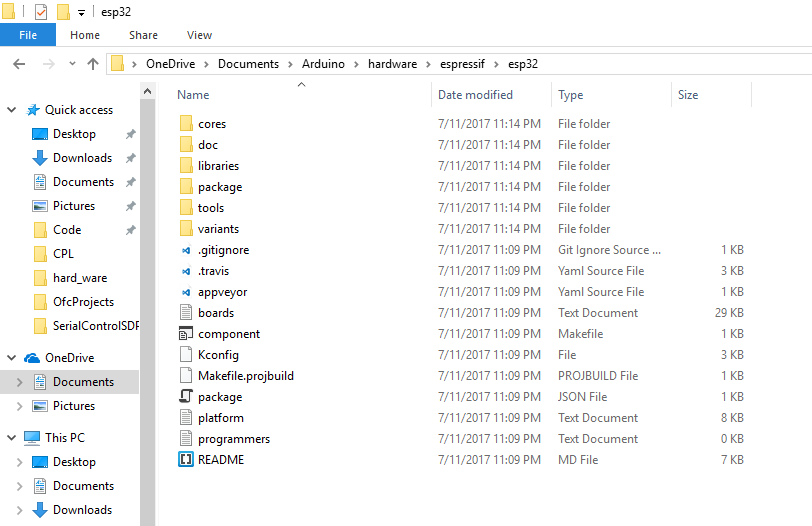This screenshot has height=526, width=812.
Task: Switch to the Share ribbon tab
Action: (x=143, y=35)
